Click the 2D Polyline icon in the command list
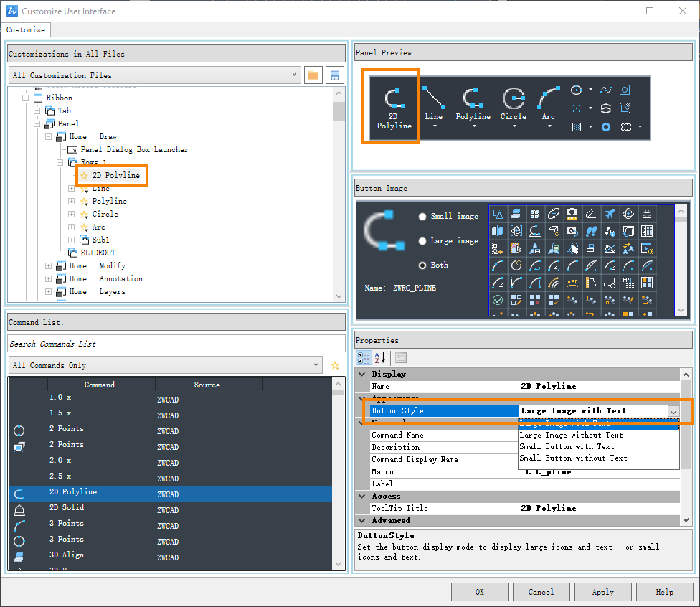Image resolution: width=700 pixels, height=607 pixels. (19, 494)
